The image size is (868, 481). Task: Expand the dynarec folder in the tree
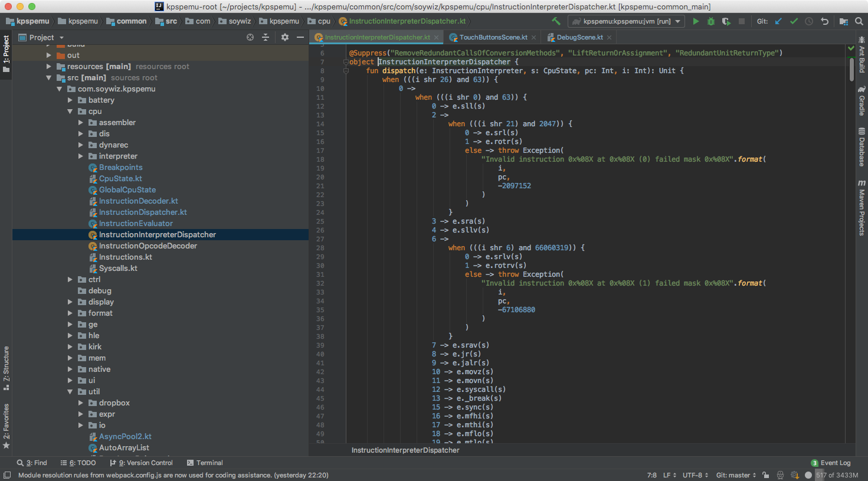[x=81, y=145]
